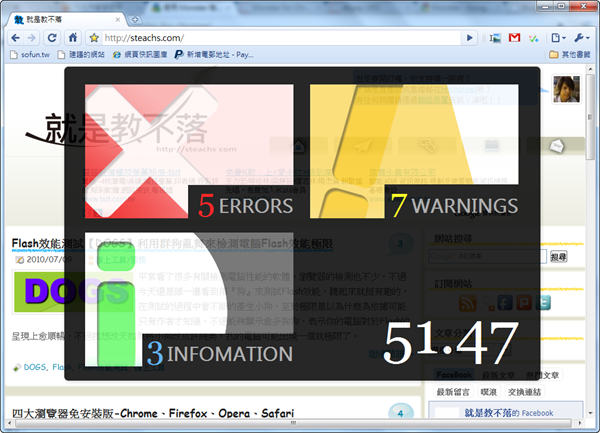This screenshot has height=433, width=600.
Task: Switch to the 交換連結 sidebar tab
Action: click(x=524, y=392)
